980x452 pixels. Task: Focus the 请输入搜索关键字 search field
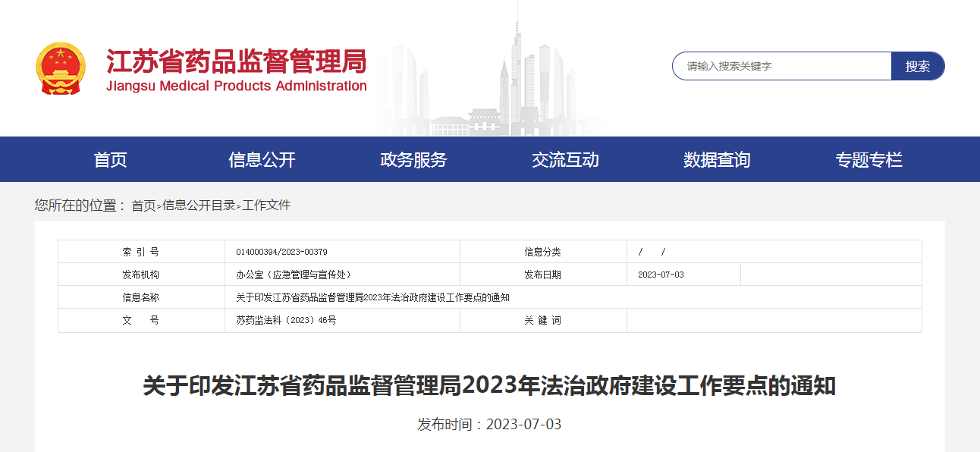click(x=782, y=66)
